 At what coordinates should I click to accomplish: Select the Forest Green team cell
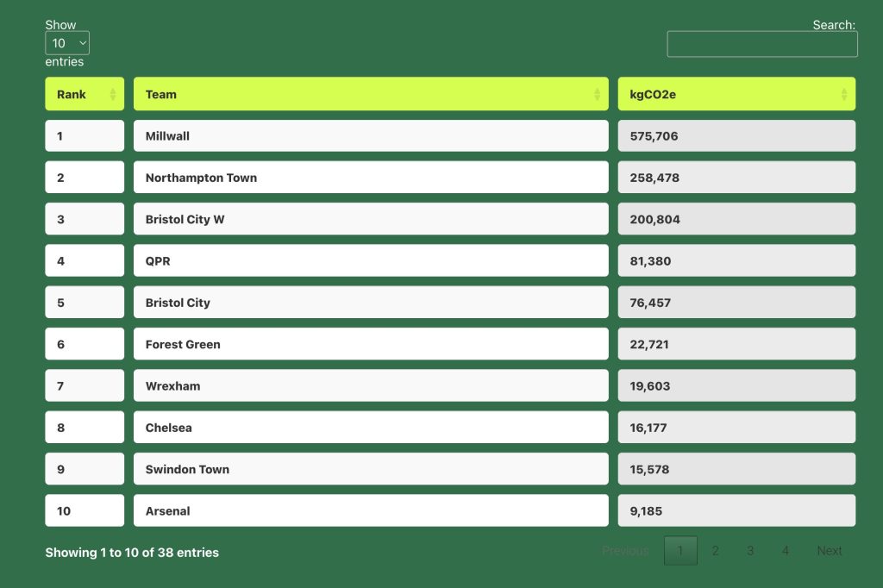point(371,344)
